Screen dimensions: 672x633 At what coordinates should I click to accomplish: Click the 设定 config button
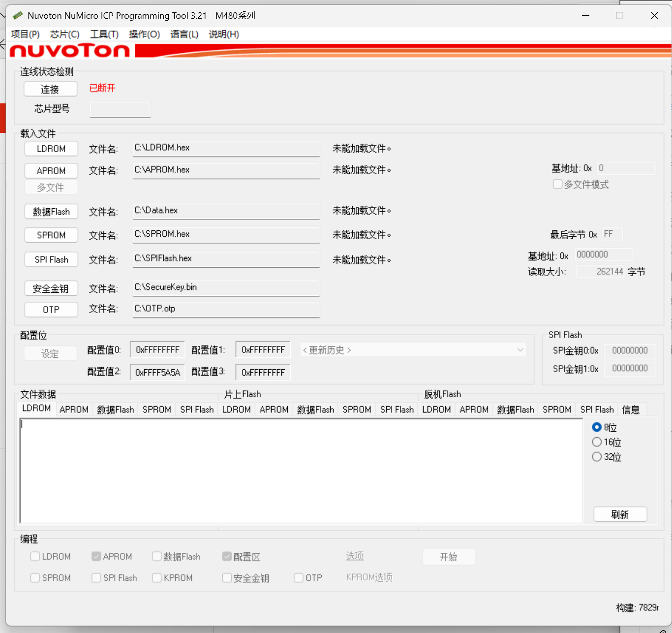(50, 353)
